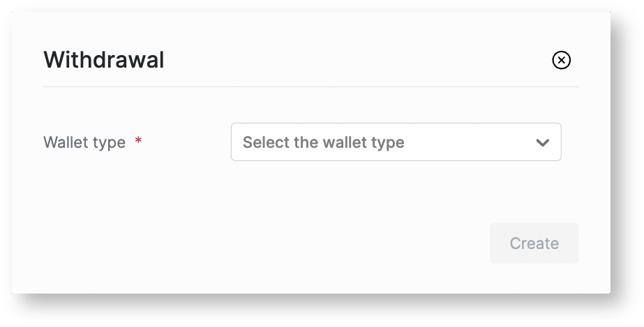The image size is (644, 327).
Task: Expand the Wallet type combo box
Action: coord(396,142)
